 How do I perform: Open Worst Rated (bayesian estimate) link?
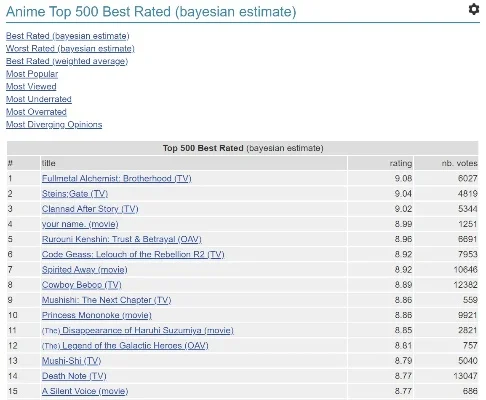70,49
